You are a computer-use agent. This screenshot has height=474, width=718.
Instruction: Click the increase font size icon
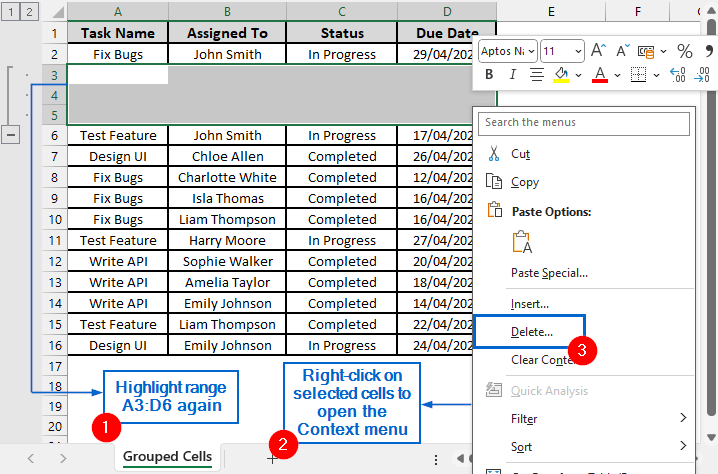click(598, 50)
